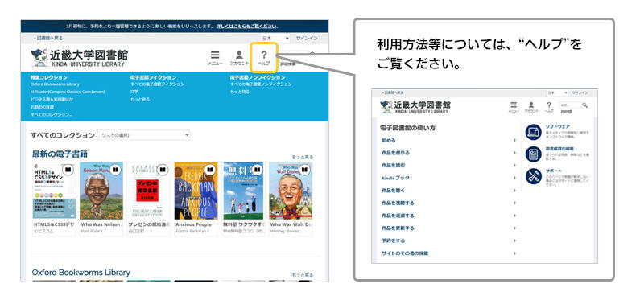Click the ebook badge on Who Was Walt Disney cover
Viewport: 644px width, 300px height.
point(304,170)
